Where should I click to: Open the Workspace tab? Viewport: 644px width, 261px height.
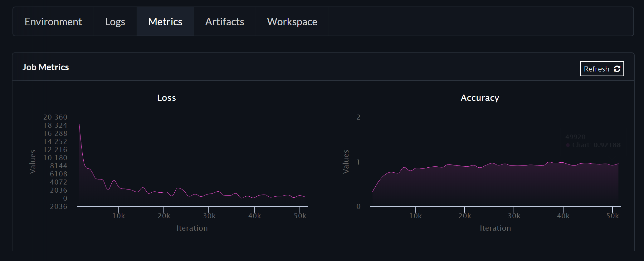click(292, 22)
